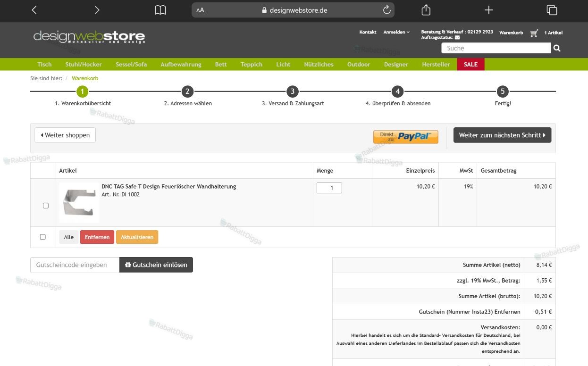
Task: Click the Menge quantity field
Action: (329, 188)
